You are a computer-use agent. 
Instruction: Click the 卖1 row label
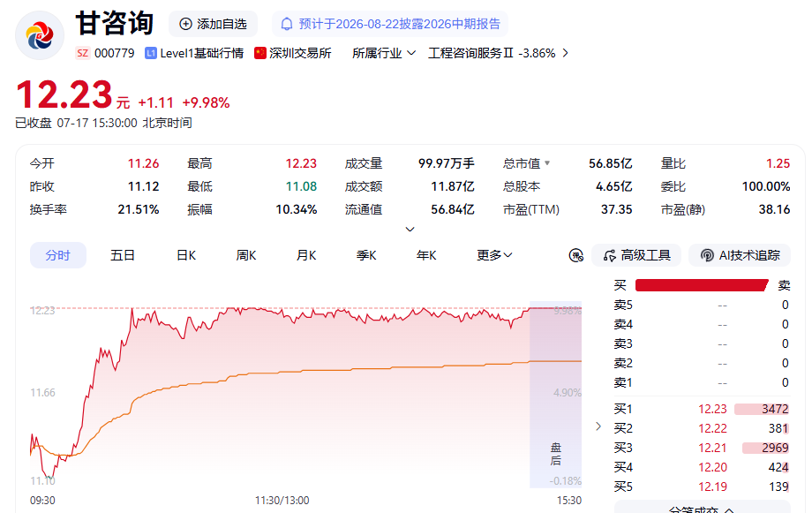point(623,383)
